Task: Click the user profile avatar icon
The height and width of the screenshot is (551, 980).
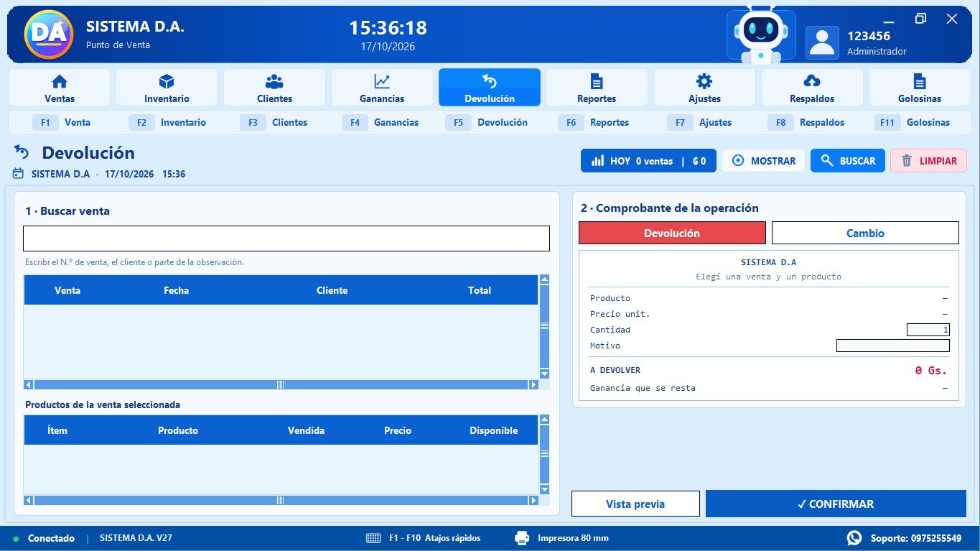Action: [x=822, y=42]
